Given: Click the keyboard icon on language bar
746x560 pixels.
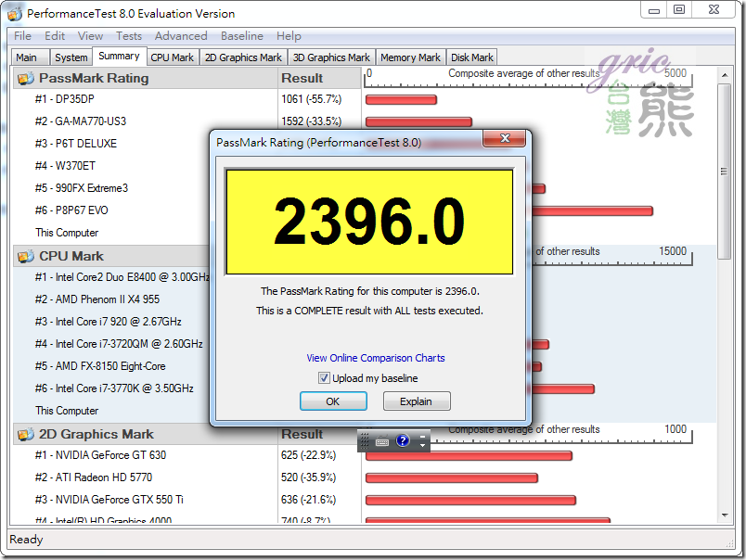Looking at the screenshot, I should tap(382, 441).
